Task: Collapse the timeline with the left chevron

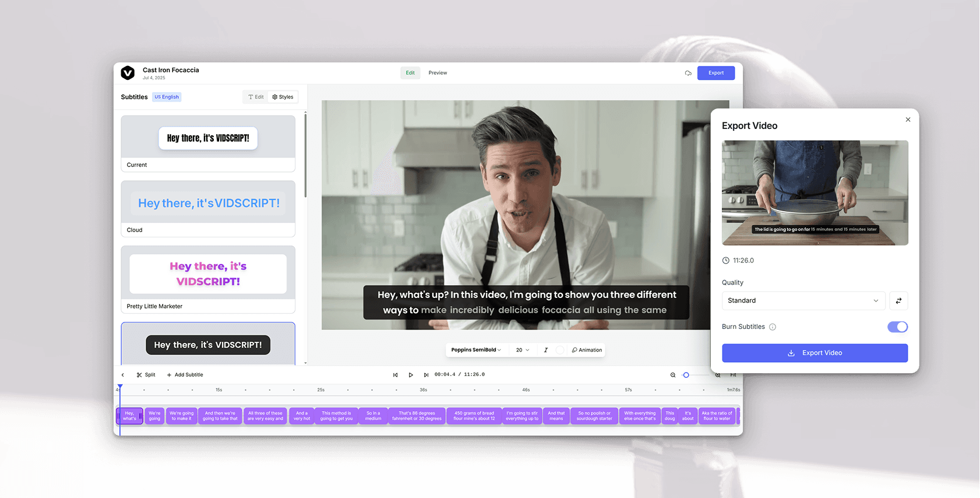Action: point(122,375)
